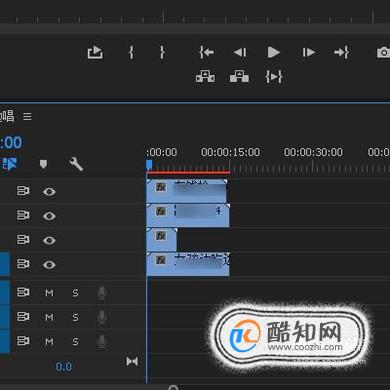Hide the bottom video track with its eye icon

click(x=49, y=265)
